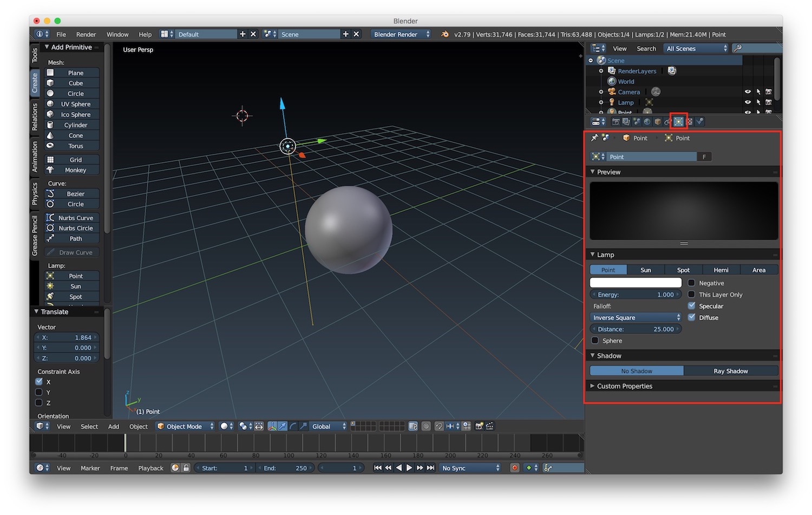
Task: Open the File menu
Action: click(61, 34)
